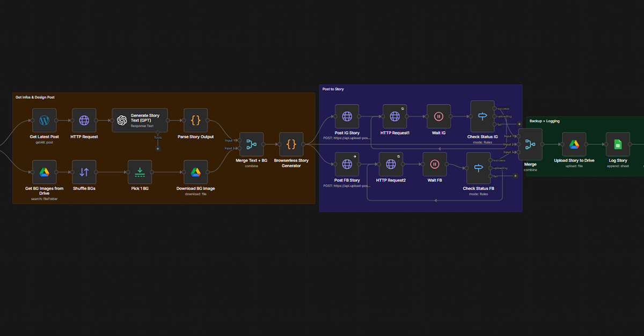The image size is (644, 336).
Task: Click 'Input 2' port on Merge Text + BG
Action: pyautogui.click(x=239, y=148)
